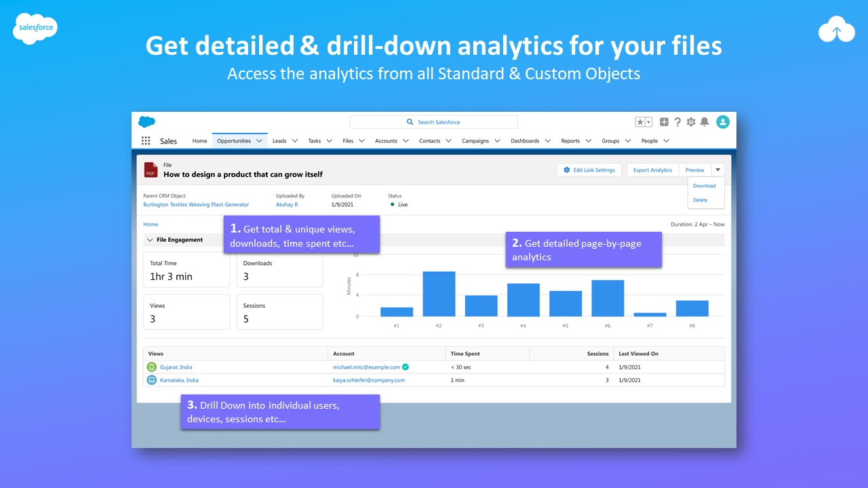868x488 pixels.
Task: Click the Salesforce cloud logo in the app header
Action: coord(146,122)
